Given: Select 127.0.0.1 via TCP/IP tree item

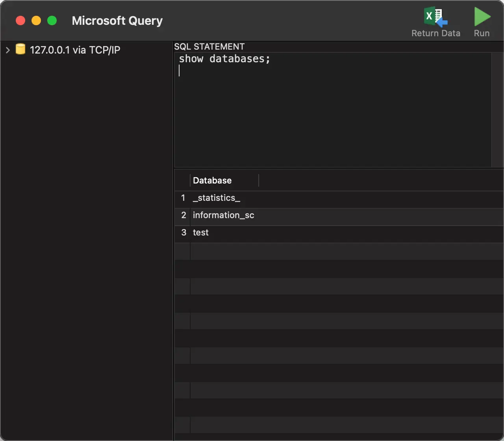Looking at the screenshot, I should (x=75, y=50).
